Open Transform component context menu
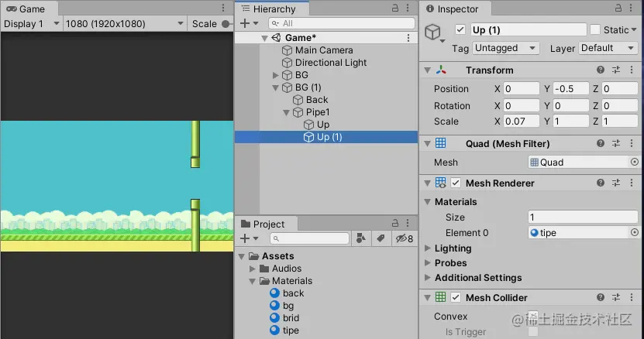This screenshot has height=339, width=644. (x=632, y=70)
